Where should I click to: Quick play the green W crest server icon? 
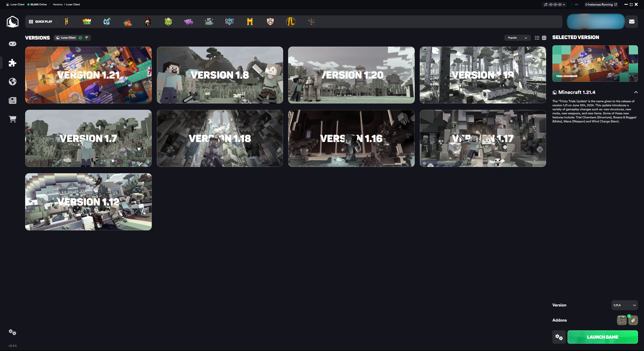(168, 22)
